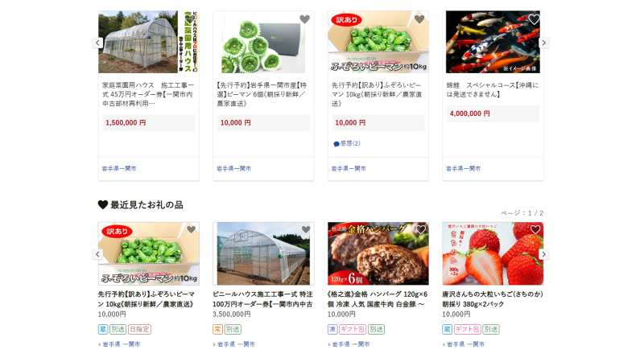Open the strawberry product thumbnail

click(x=493, y=253)
